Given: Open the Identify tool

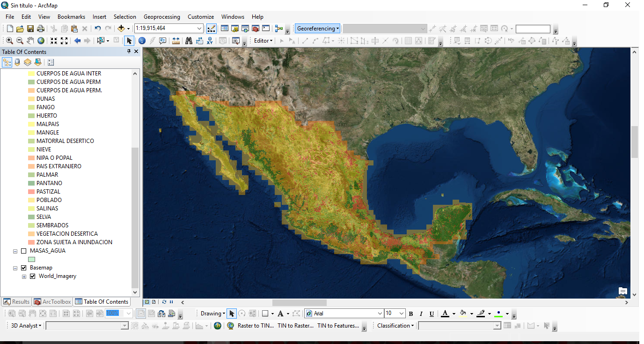Looking at the screenshot, I should pyautogui.click(x=142, y=41).
